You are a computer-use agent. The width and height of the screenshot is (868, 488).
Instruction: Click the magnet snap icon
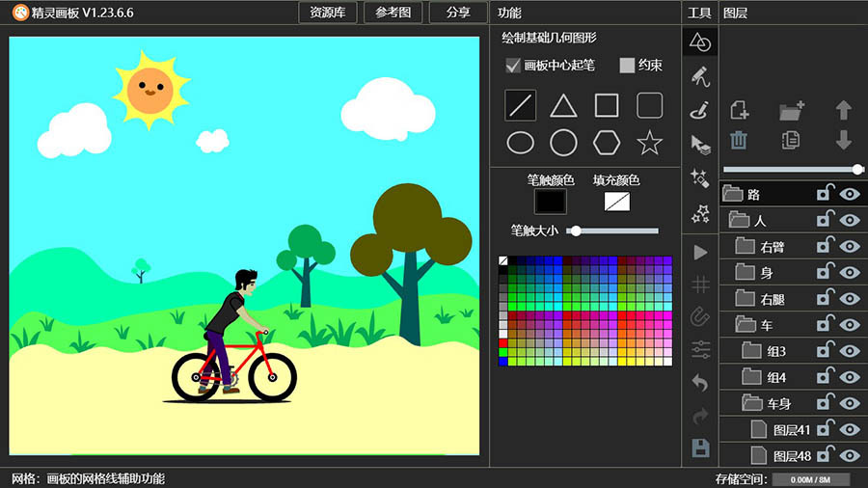click(700, 316)
